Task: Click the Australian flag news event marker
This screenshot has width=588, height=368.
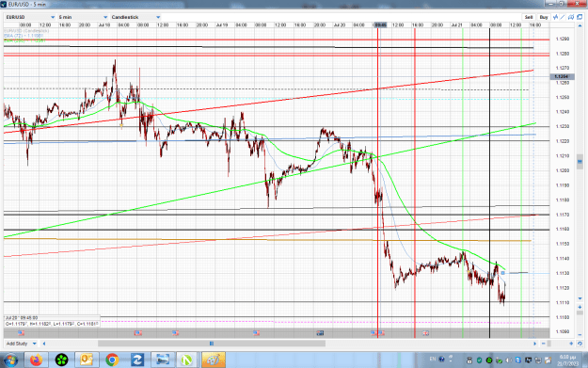Action: click(x=320, y=333)
